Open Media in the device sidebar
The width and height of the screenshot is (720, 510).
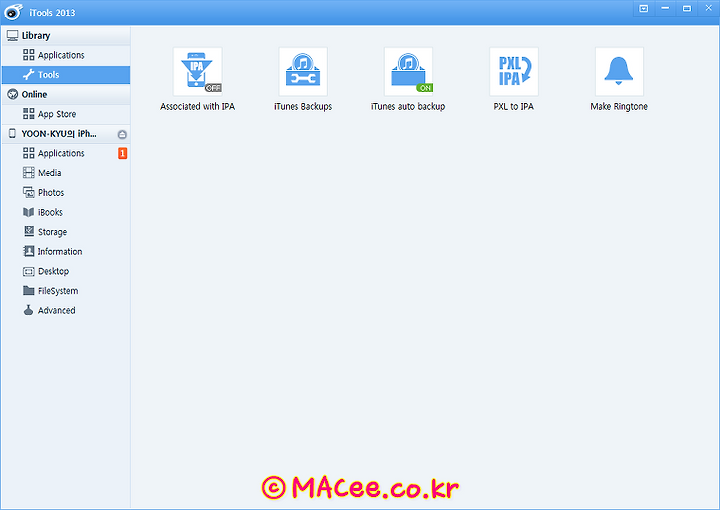66,173
